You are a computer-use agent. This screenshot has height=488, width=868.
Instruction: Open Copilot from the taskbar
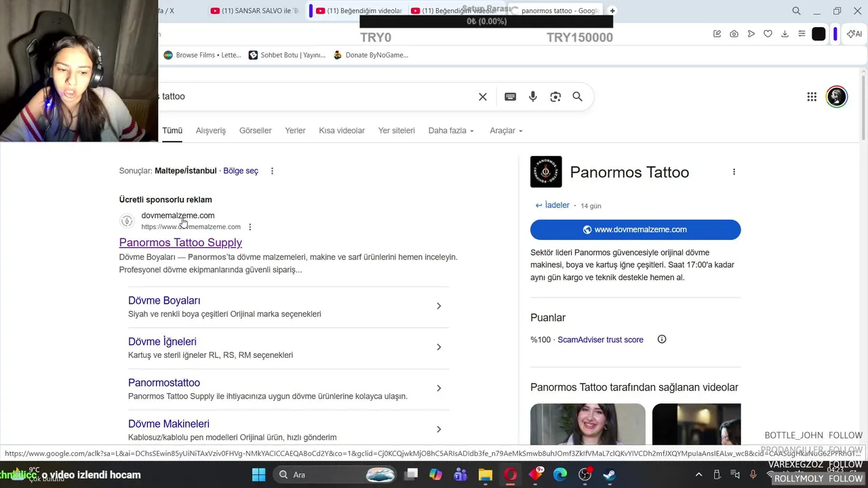435,475
